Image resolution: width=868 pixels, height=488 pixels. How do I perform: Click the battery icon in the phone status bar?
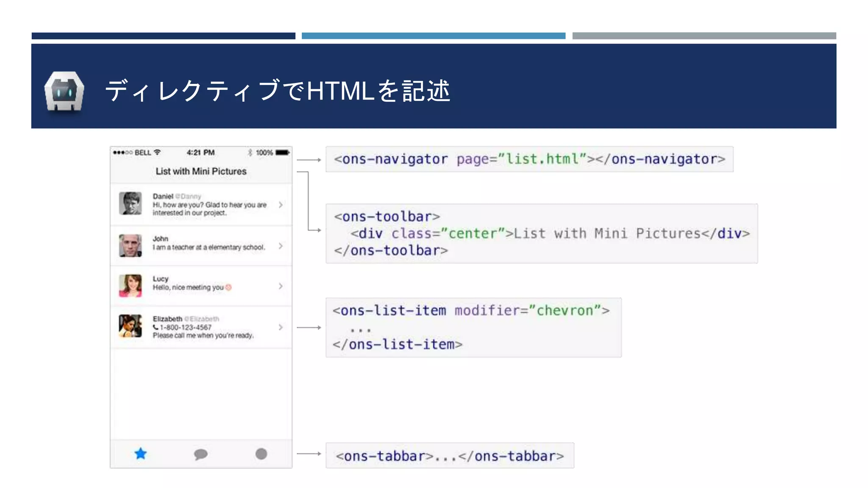(282, 152)
